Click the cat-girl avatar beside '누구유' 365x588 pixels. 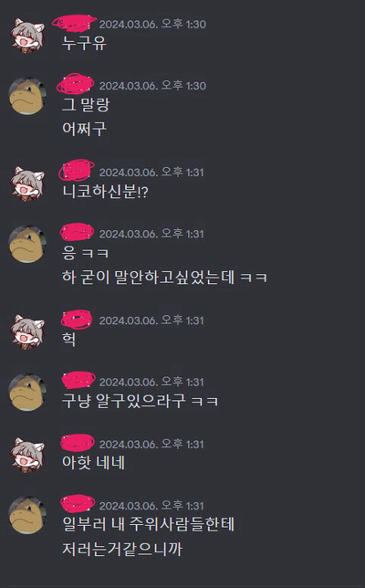(x=27, y=34)
